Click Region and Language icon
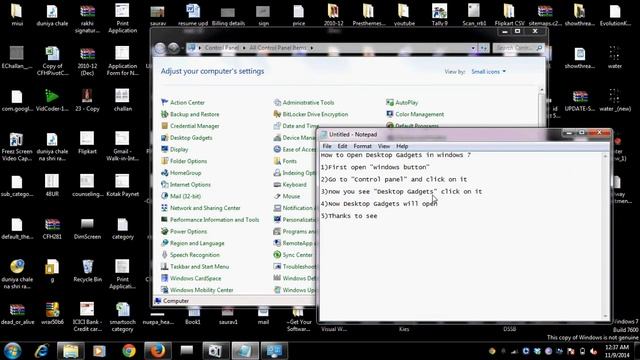The width and height of the screenshot is (640, 360). (164, 243)
